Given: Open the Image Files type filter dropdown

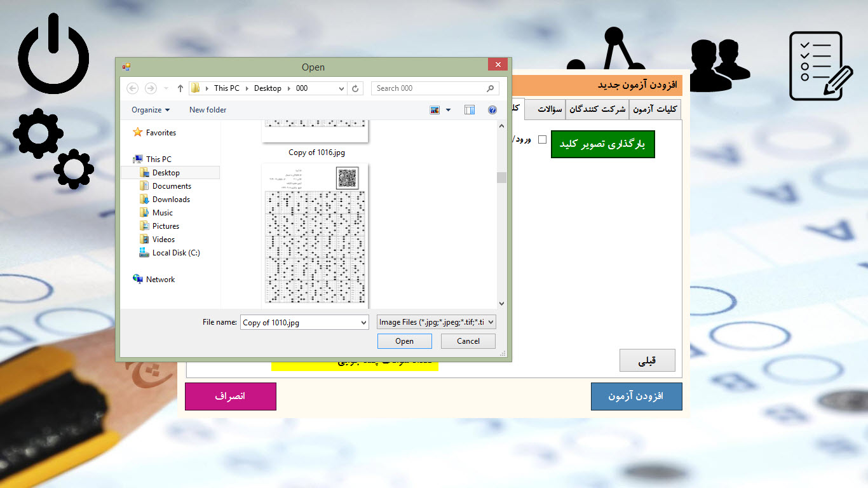Looking at the screenshot, I should click(x=435, y=322).
